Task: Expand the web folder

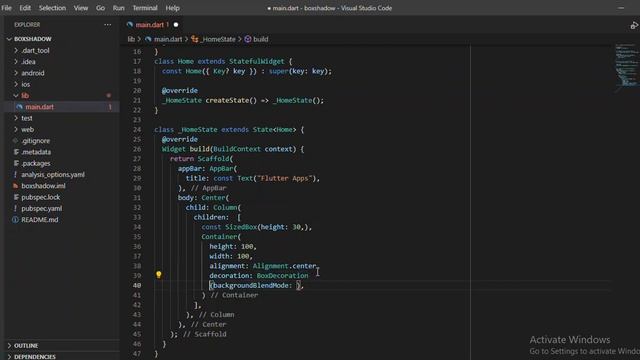Action: 27,129
